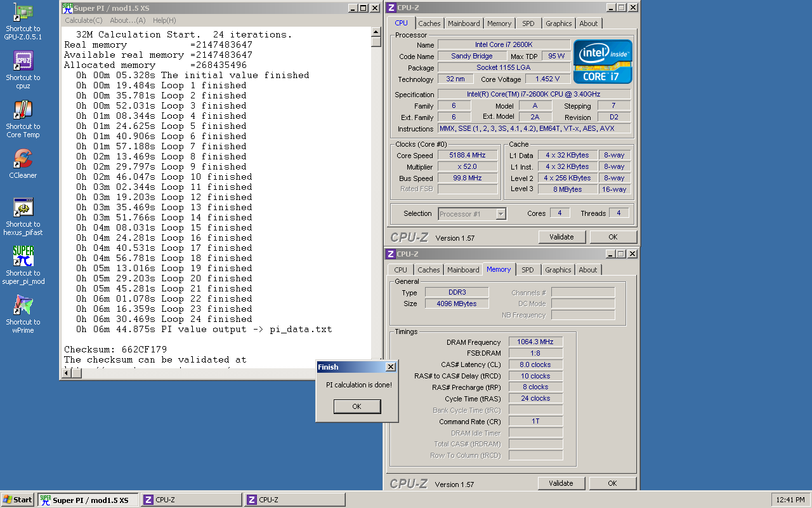Click the title bar icon of the top CPU-Z window

click(x=391, y=8)
